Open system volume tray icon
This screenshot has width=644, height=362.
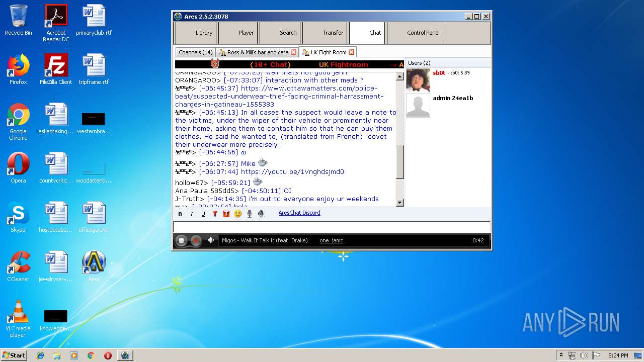point(584,355)
